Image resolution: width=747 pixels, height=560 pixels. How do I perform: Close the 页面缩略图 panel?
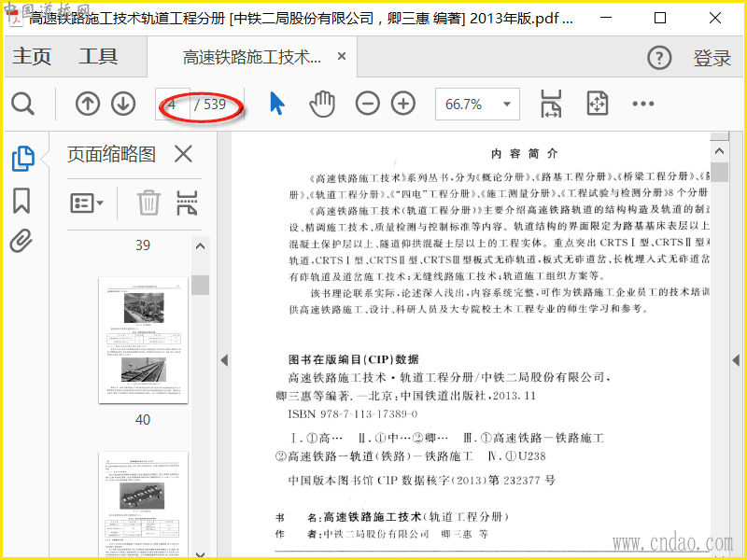(x=183, y=154)
